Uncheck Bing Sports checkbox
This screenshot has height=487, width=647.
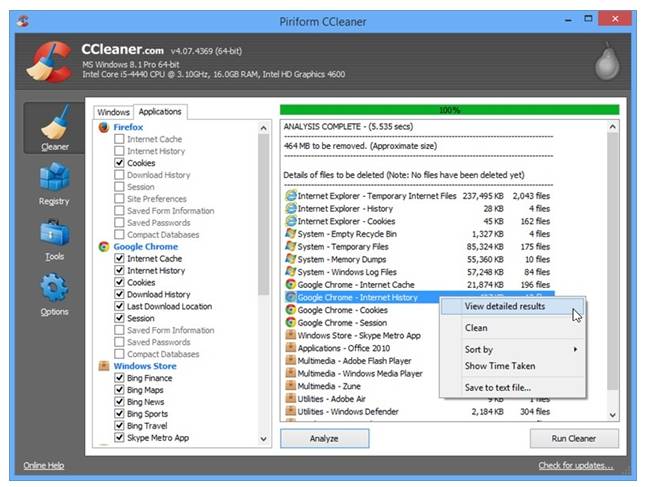119,414
